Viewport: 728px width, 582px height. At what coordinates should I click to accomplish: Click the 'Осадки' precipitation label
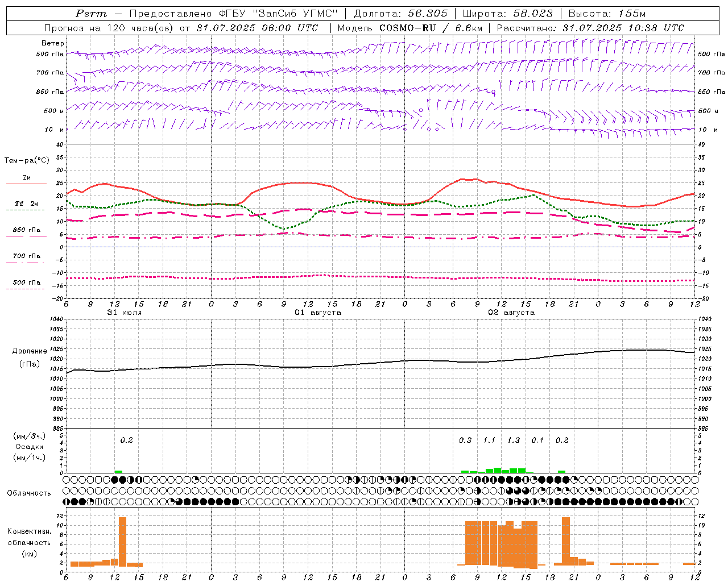[x=29, y=447]
